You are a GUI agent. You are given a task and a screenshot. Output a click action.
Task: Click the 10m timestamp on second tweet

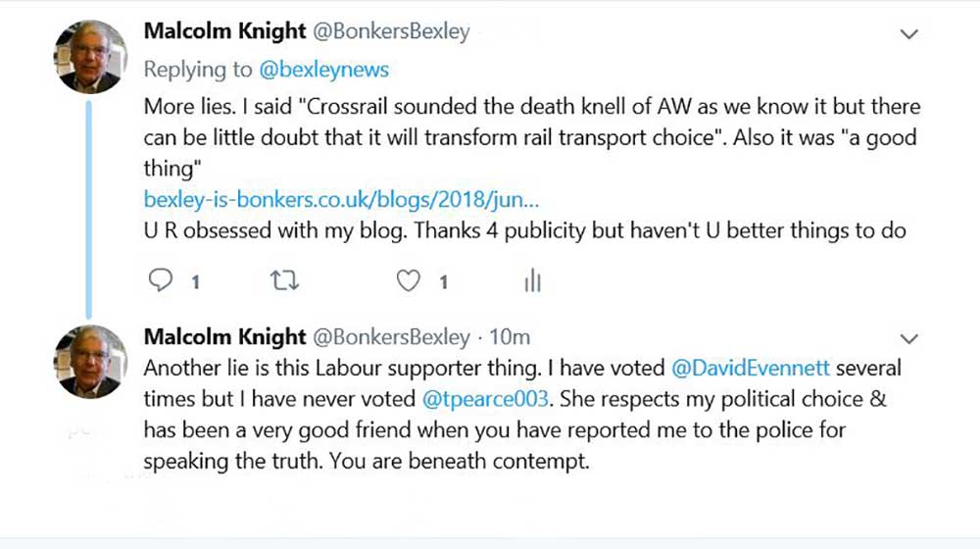510,337
